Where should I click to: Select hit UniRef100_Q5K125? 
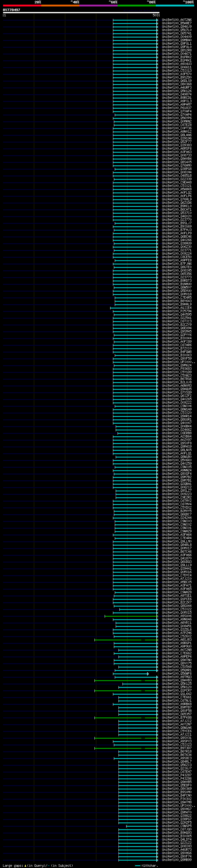(x=177, y=684)
